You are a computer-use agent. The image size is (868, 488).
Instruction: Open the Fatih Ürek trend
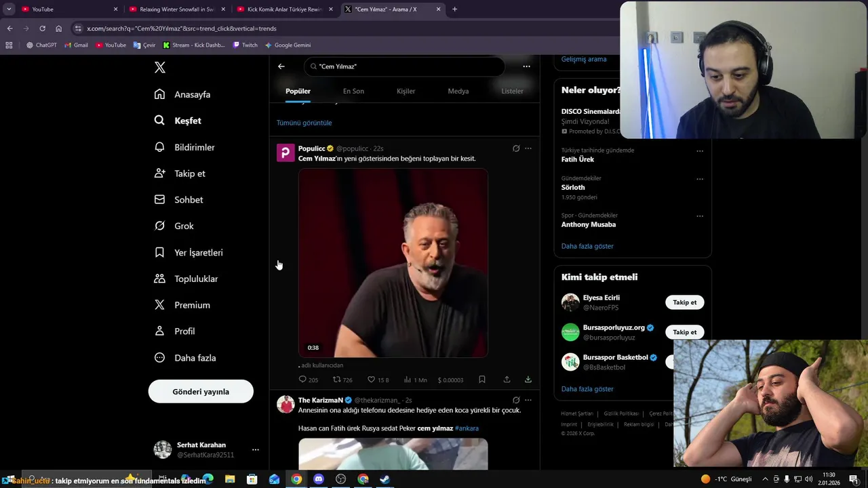pos(578,159)
